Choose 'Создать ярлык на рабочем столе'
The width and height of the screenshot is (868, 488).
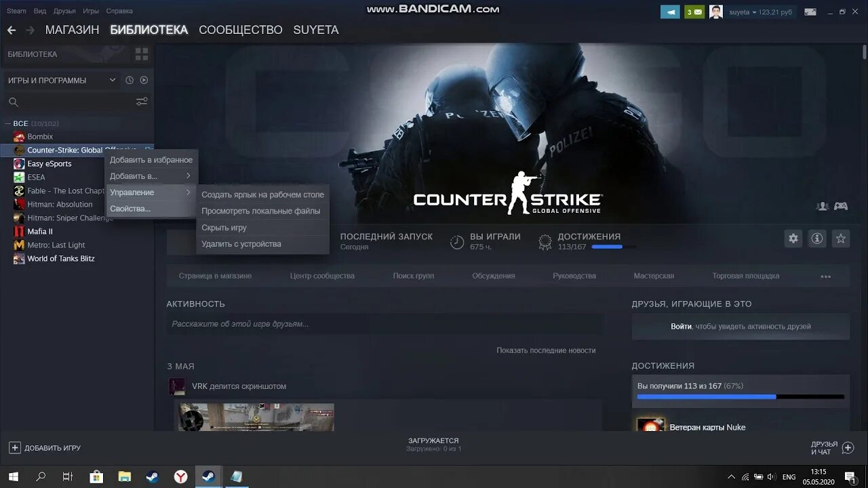[262, 195]
